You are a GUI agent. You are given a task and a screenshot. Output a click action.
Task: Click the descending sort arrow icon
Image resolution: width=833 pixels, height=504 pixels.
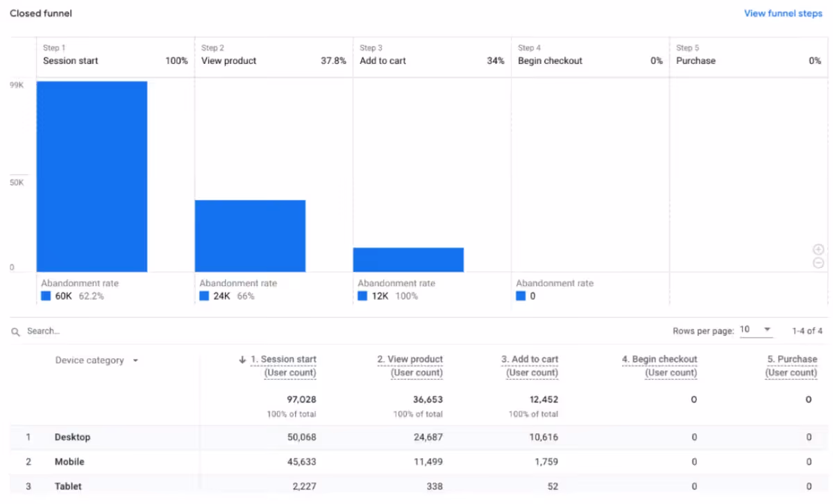click(x=242, y=360)
